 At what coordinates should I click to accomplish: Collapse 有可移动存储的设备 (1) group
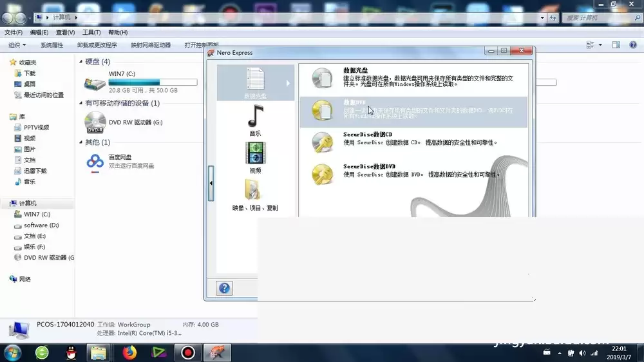click(x=80, y=103)
